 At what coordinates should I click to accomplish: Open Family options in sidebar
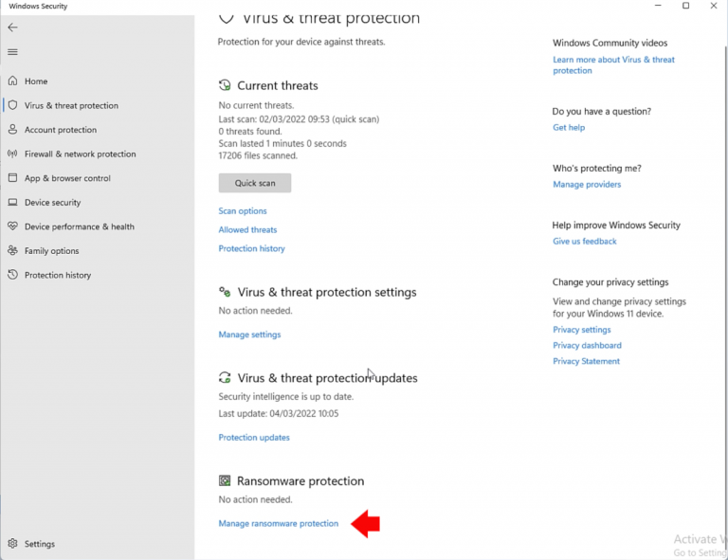(51, 251)
